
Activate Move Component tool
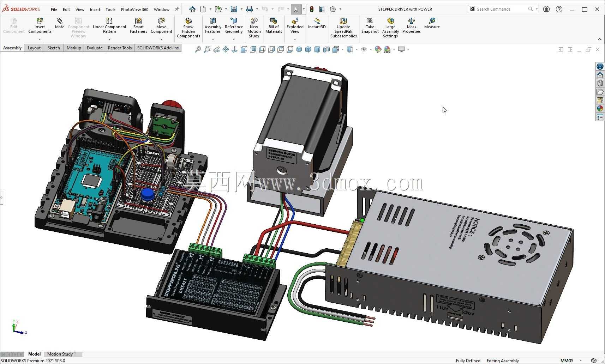pyautogui.click(x=161, y=25)
